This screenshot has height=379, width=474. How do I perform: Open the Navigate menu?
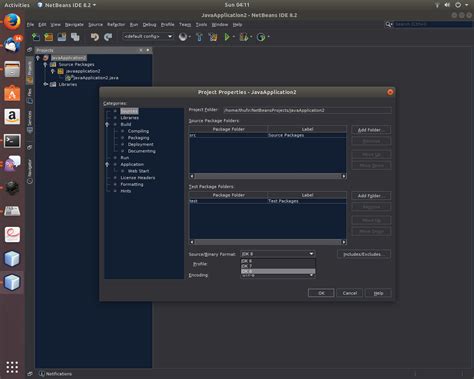click(74, 25)
